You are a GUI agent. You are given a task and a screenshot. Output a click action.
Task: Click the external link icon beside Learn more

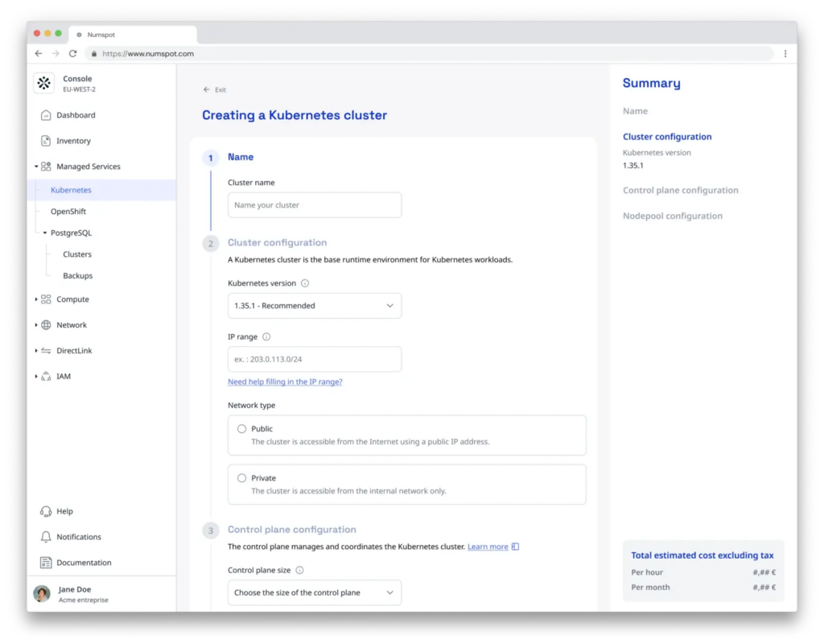click(x=516, y=547)
